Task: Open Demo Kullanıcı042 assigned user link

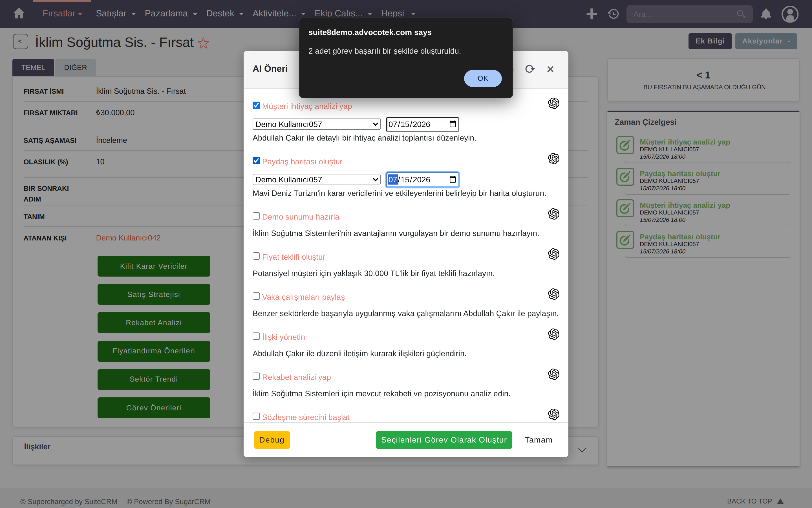Action: point(128,238)
